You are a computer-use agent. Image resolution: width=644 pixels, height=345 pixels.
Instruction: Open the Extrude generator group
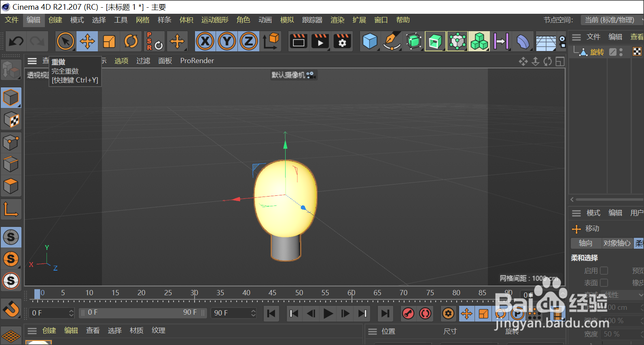click(x=435, y=41)
